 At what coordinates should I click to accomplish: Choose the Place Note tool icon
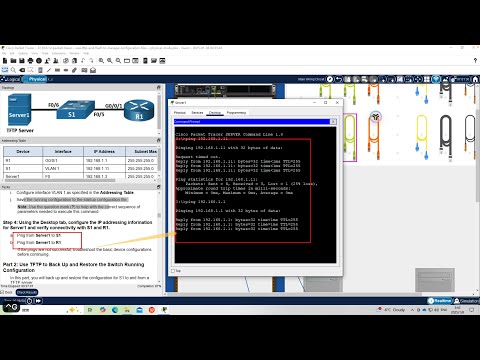click(40, 70)
